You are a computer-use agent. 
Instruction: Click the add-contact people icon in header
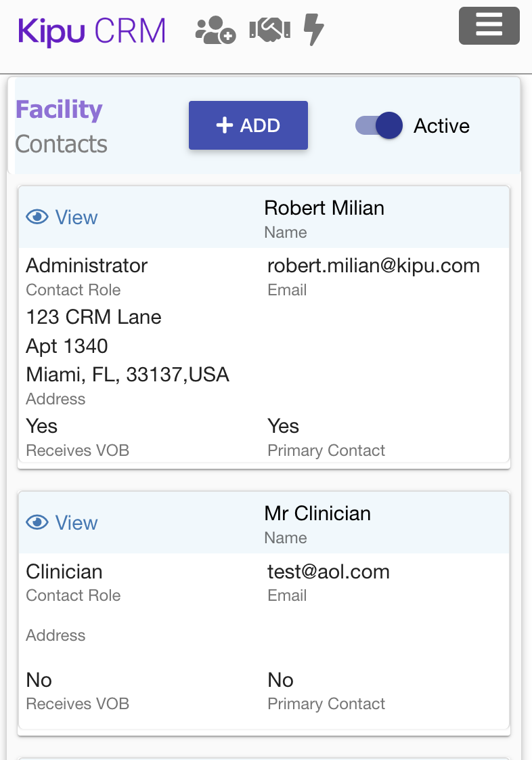pyautogui.click(x=215, y=30)
